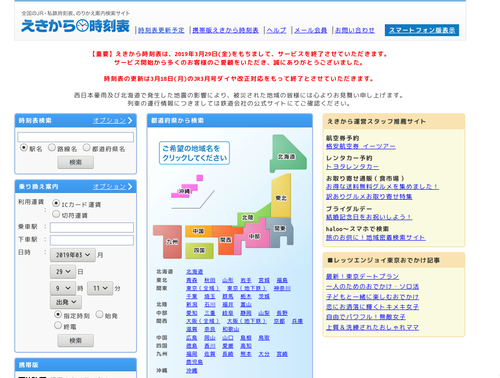Open the えきから時刻表 site logo
Screen dimensions: 500x378
(75, 26)
